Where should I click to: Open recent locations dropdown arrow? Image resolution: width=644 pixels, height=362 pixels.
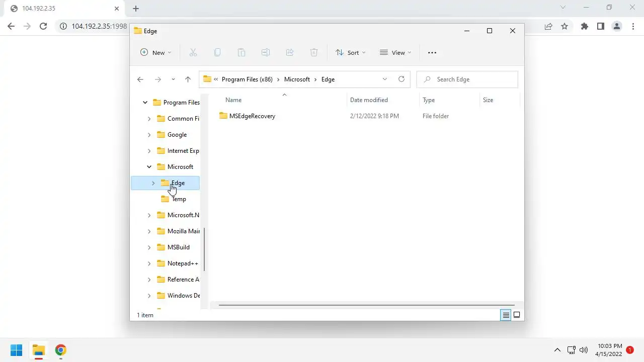coord(173,79)
